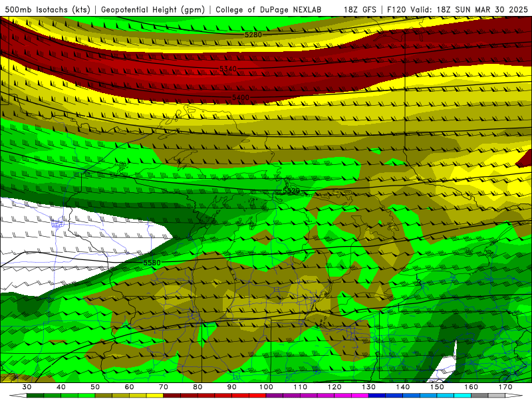Click the 130 value on the color scale
The height and width of the screenshot is (399, 532).
pos(369,387)
